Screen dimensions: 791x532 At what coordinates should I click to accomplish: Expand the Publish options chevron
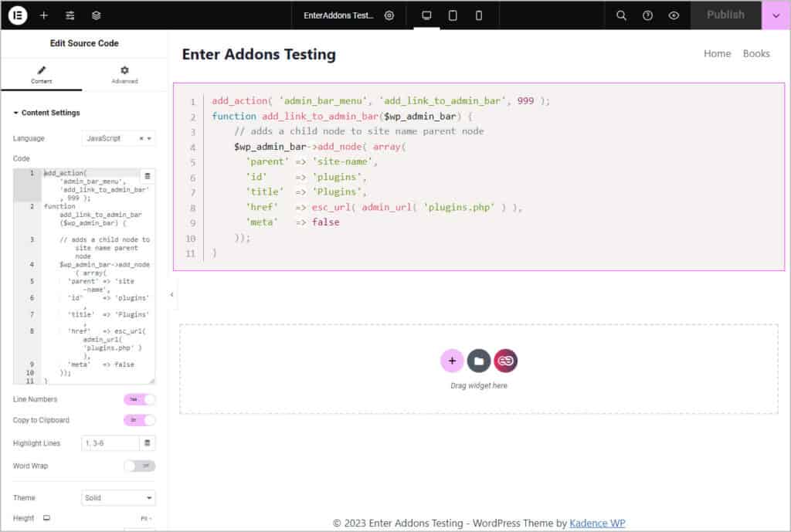(776, 15)
